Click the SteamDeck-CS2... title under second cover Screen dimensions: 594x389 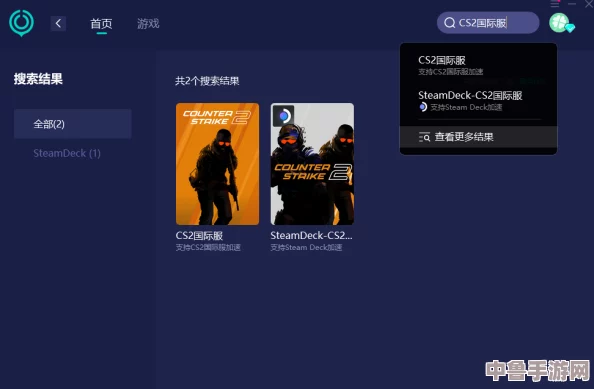(311, 235)
